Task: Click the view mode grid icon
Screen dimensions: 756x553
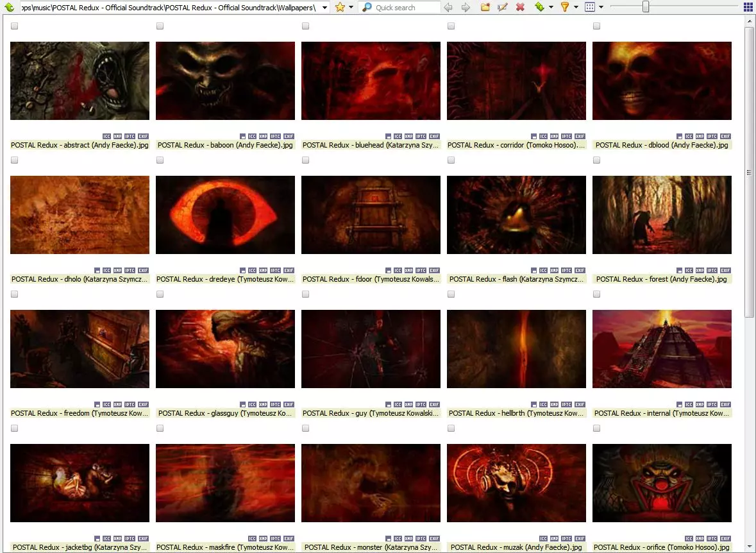Action: [x=590, y=7]
